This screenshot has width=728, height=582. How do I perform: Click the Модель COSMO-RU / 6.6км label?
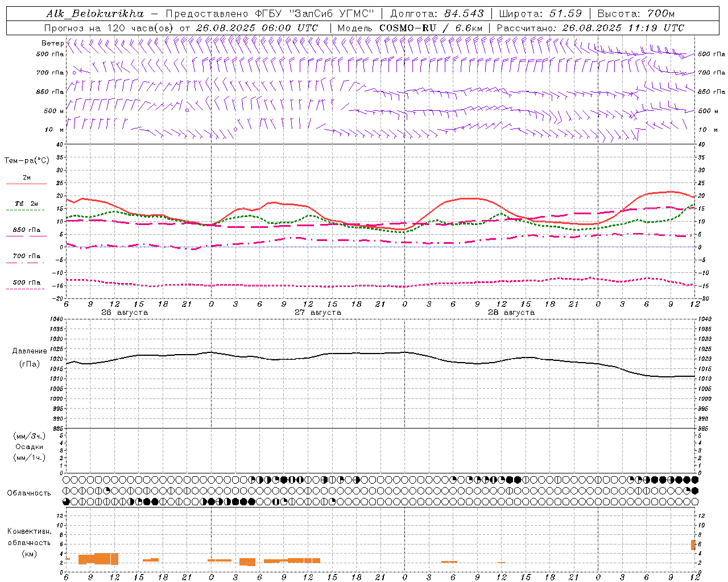410,28
